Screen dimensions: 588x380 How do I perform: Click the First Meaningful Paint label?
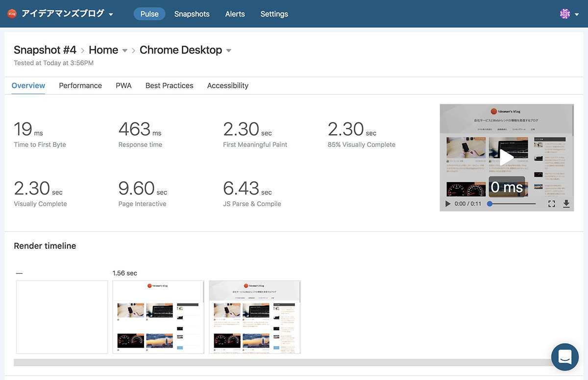(255, 144)
